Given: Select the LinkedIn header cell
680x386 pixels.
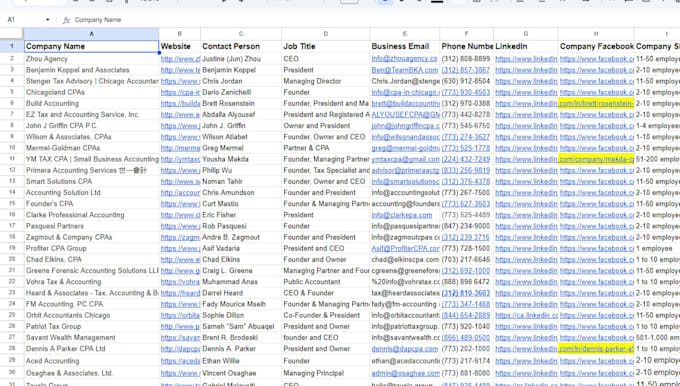Looking at the screenshot, I should click(526, 46).
